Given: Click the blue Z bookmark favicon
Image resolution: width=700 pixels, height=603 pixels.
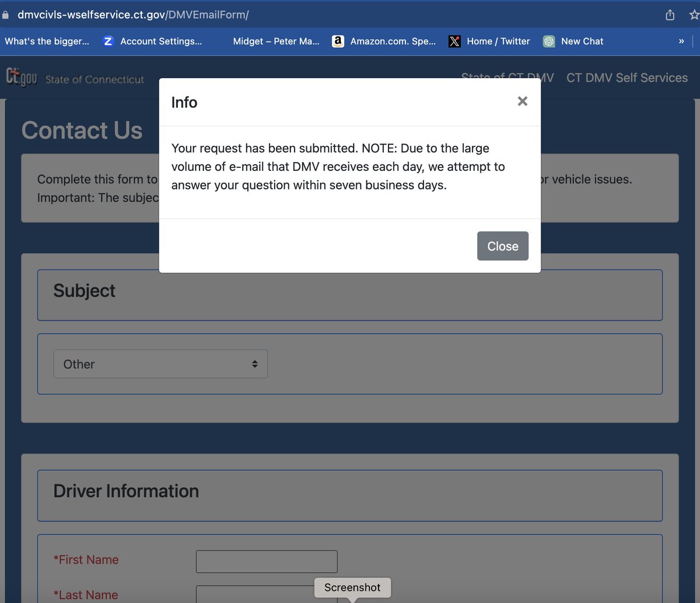Looking at the screenshot, I should click(108, 41).
